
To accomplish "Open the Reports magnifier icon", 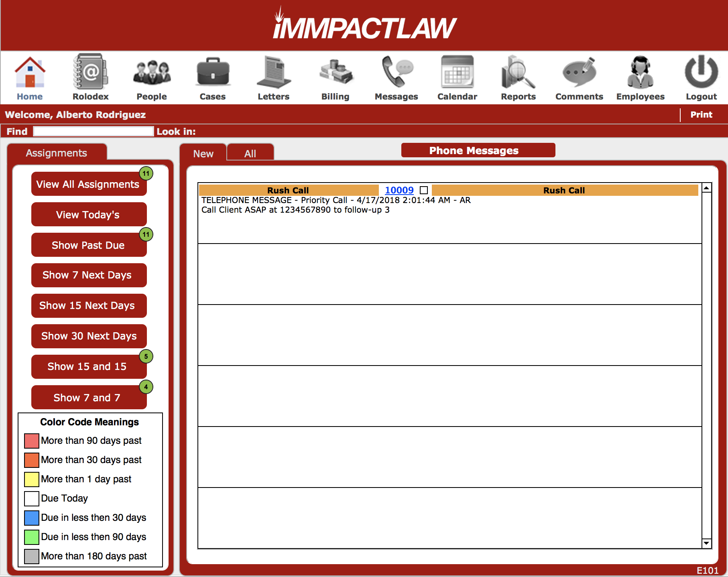I will coord(519,72).
